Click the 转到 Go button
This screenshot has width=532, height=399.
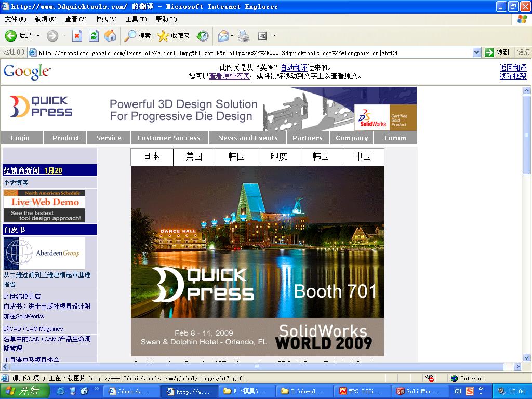(x=497, y=52)
